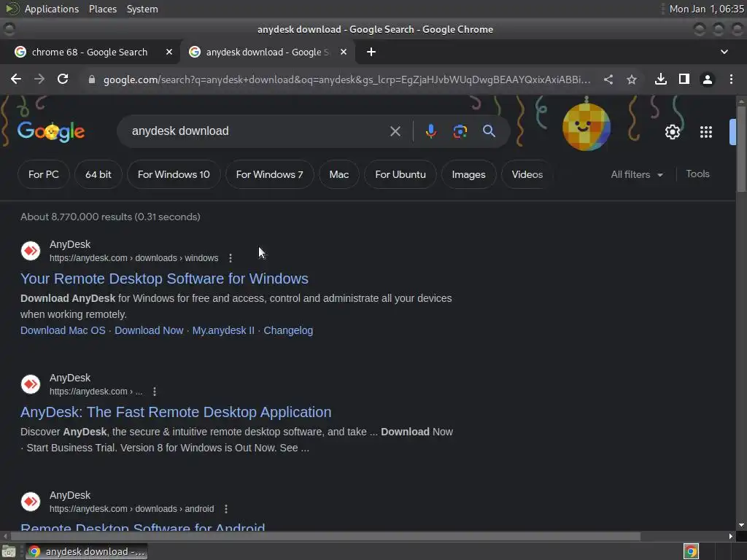747x560 pixels.
Task: Click the show desktop taskbar icon
Action: tap(9, 551)
